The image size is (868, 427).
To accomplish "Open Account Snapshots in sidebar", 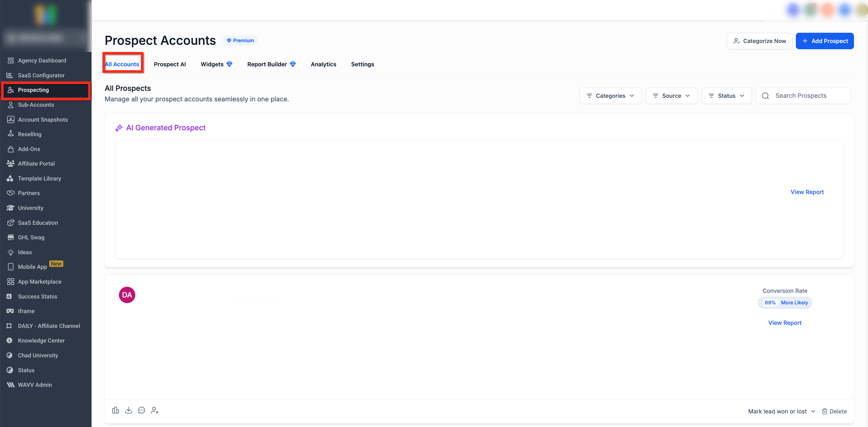I will [x=43, y=119].
